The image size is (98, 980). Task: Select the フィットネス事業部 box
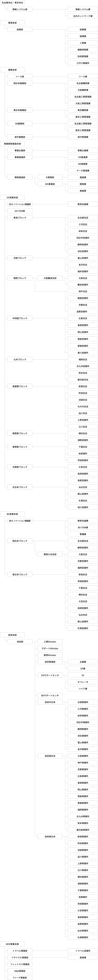pos(20,964)
